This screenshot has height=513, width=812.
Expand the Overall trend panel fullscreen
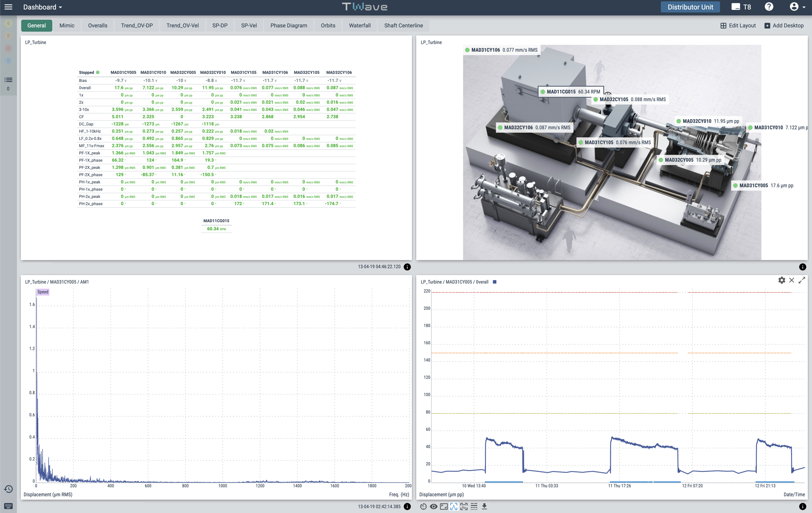[802, 280]
